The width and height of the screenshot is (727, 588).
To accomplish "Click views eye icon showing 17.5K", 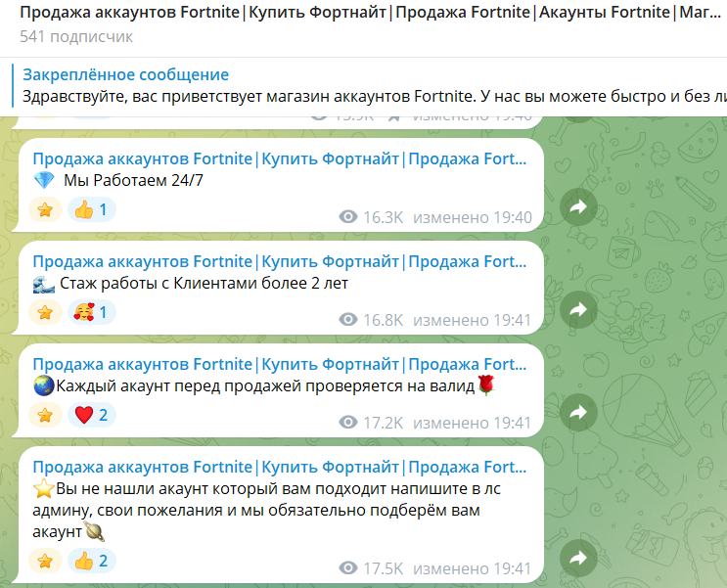I will tap(348, 568).
